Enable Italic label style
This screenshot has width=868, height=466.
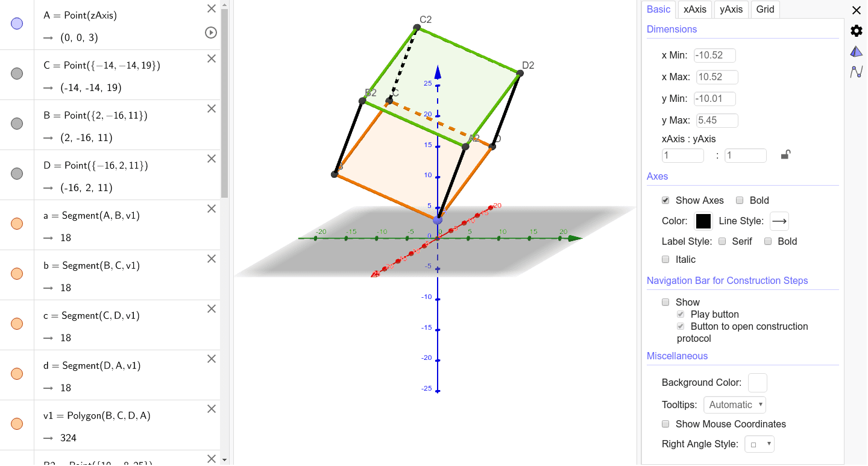pyautogui.click(x=665, y=259)
